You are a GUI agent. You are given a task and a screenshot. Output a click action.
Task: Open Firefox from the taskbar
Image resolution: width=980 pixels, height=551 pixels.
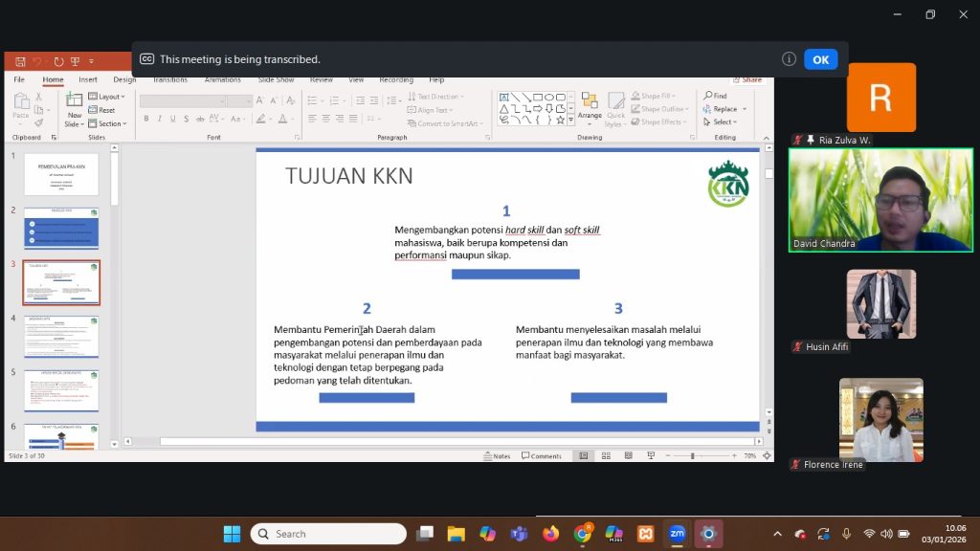549,534
